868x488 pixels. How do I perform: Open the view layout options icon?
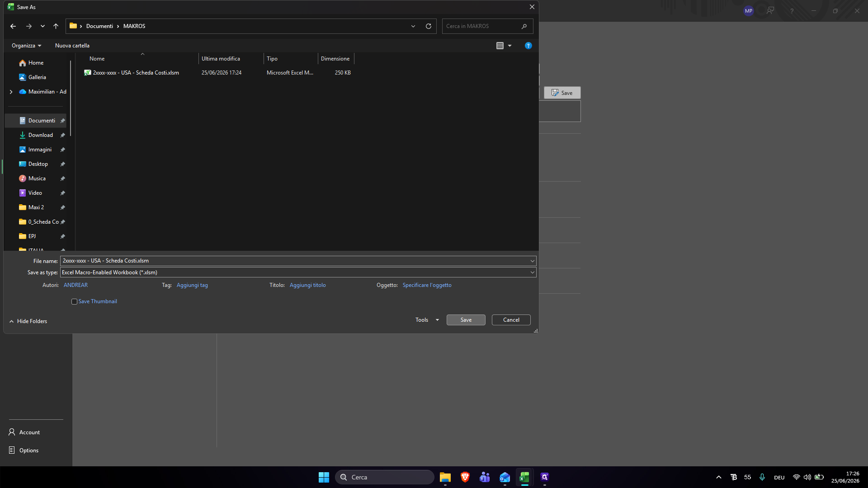500,46
